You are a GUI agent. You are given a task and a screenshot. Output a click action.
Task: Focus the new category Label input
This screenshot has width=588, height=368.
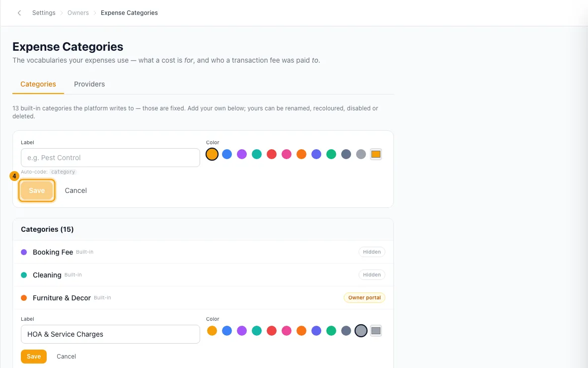110,158
